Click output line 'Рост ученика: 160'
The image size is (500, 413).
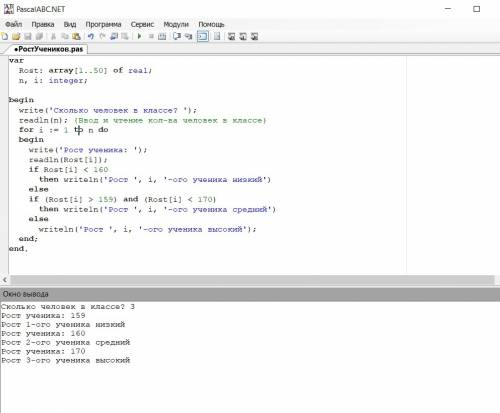tap(43, 334)
